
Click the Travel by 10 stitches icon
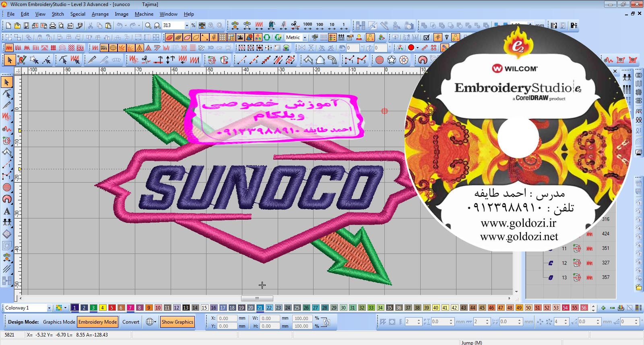pos(332,26)
